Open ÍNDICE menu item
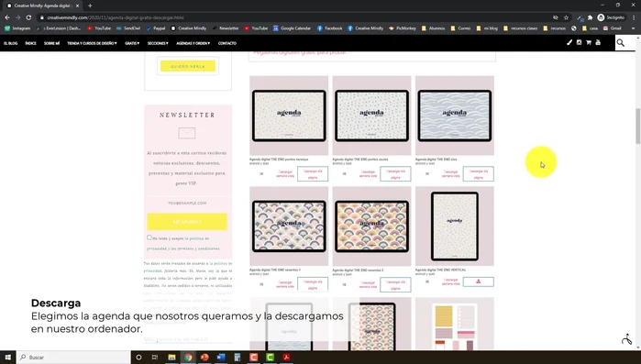The image size is (641, 364). tap(30, 43)
